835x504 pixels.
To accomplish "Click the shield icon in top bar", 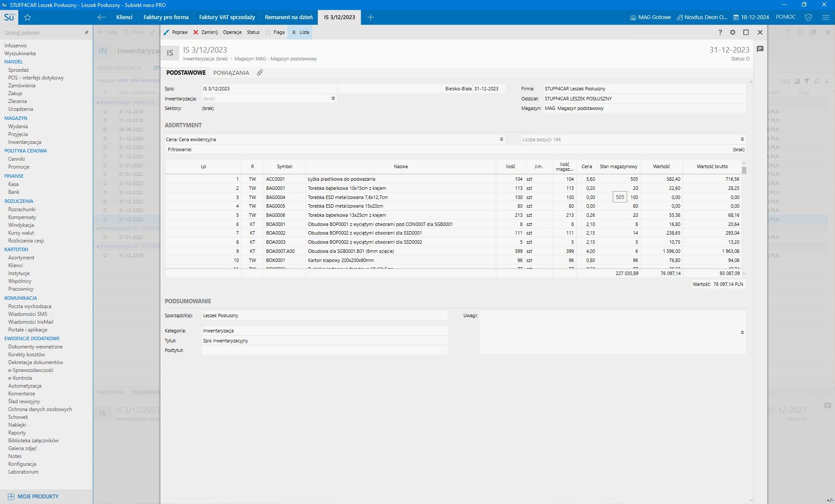I will pos(808,17).
